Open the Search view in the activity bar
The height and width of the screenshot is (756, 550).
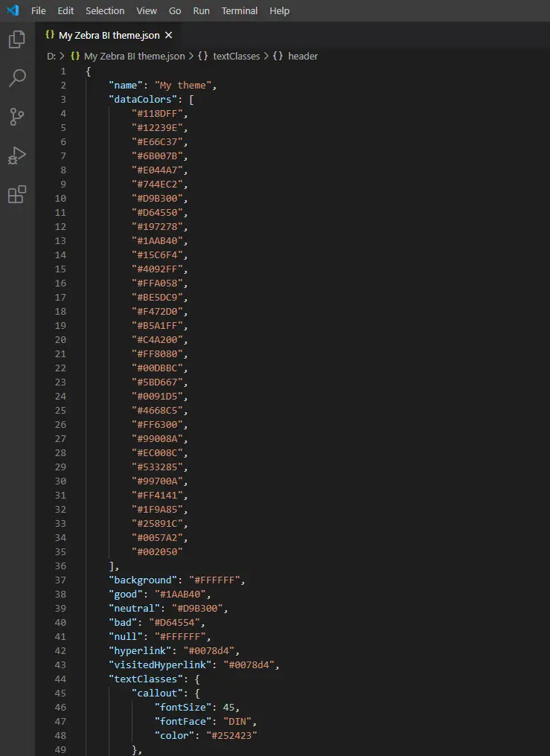pos(17,78)
